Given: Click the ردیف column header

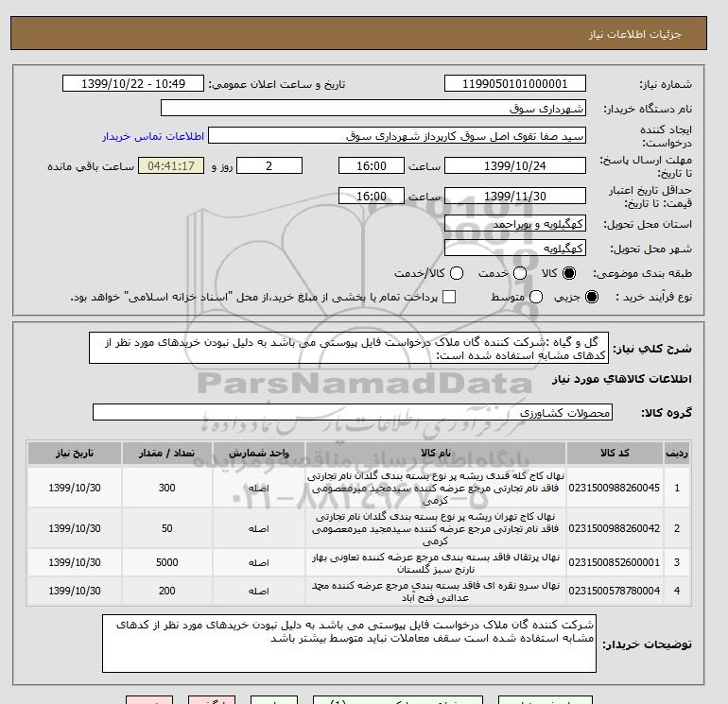Looking at the screenshot, I should (676, 453).
